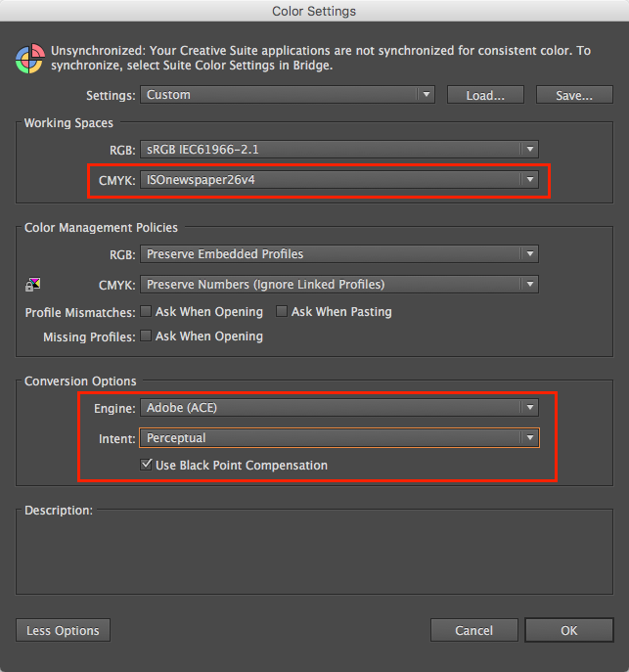Click the Missing Profiles label

click(89, 336)
